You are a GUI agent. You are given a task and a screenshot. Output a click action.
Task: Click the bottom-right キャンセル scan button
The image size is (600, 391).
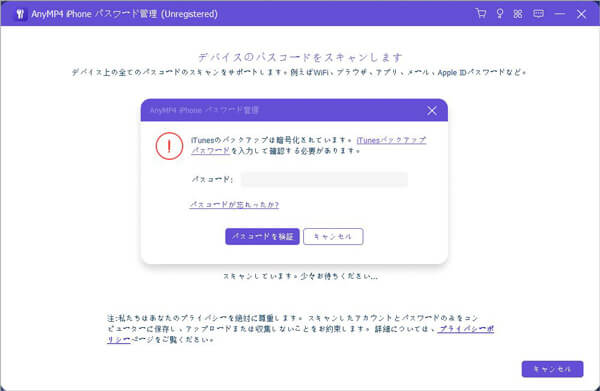(x=552, y=369)
